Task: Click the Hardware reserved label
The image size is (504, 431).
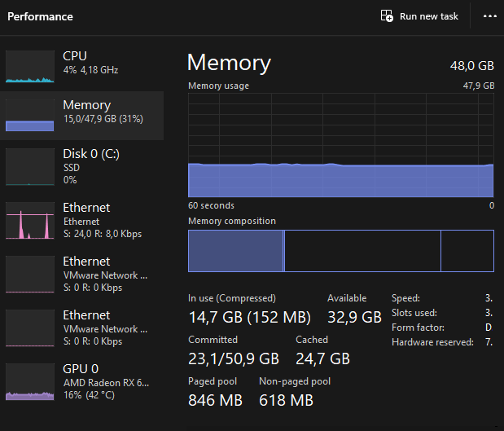Action: [432, 342]
